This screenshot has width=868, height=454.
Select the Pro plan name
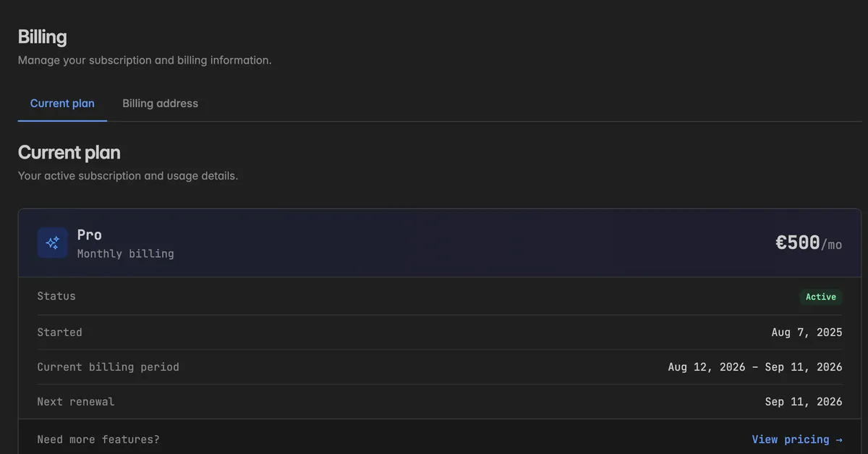coord(90,235)
